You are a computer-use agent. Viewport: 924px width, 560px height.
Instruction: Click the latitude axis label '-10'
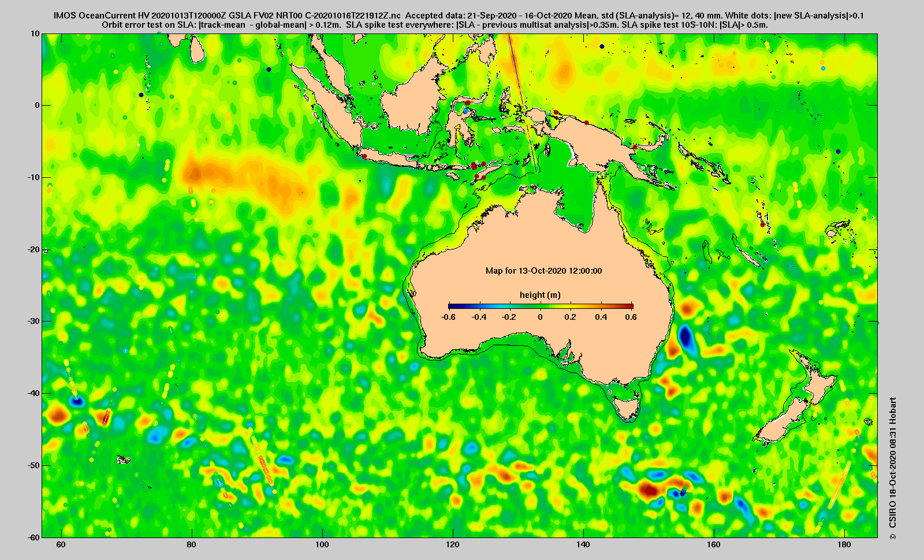pos(34,177)
